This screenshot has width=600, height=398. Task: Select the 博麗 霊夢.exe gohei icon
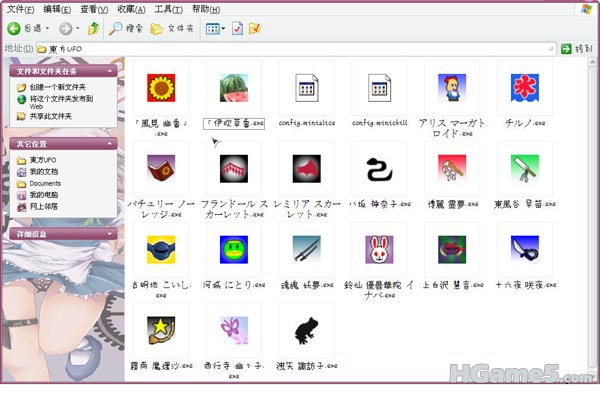452,169
